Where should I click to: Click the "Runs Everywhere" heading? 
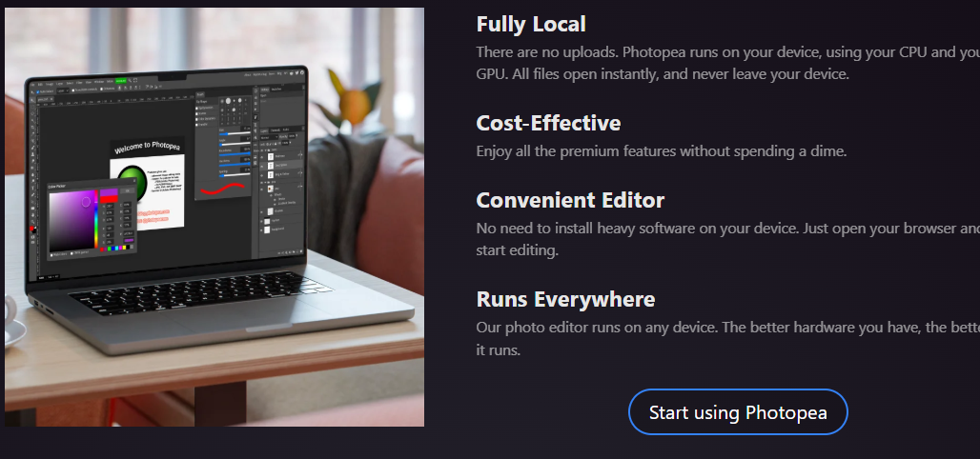point(565,299)
